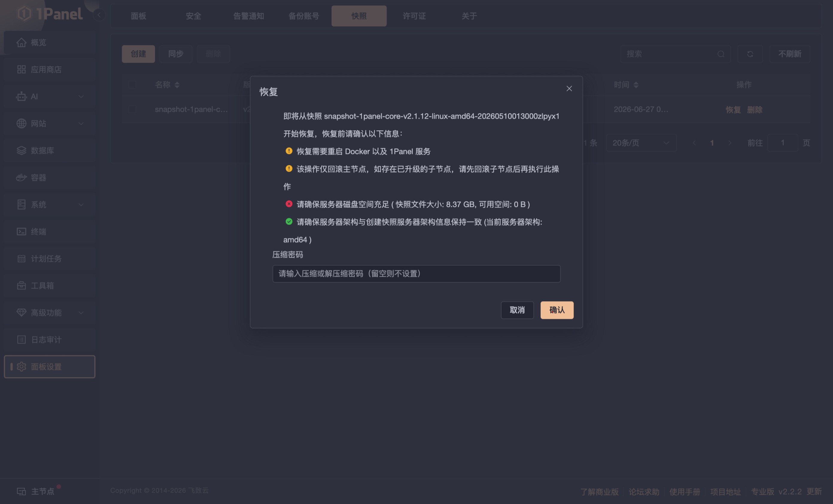This screenshot has width=833, height=504.
Task: Expand the 高级功能 menu chevron
Action: coord(81,313)
